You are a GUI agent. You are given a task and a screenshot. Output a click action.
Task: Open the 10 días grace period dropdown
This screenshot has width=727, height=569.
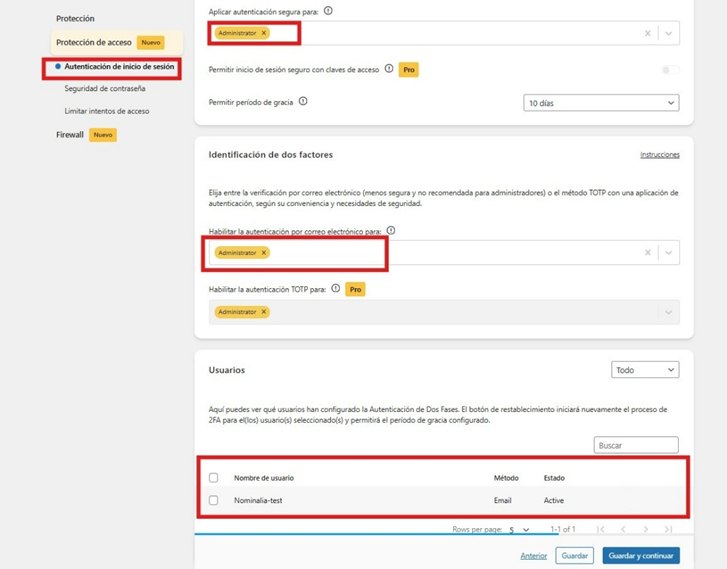click(601, 103)
